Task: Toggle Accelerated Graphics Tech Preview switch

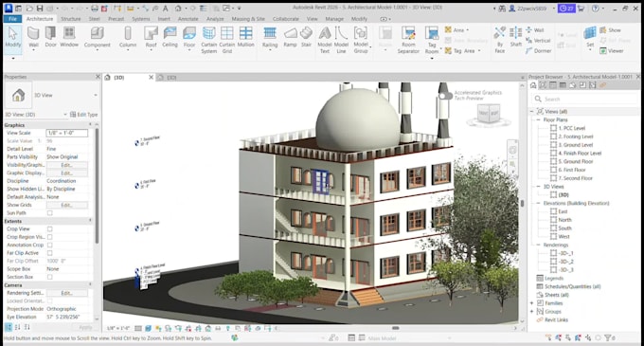Action: (x=445, y=96)
